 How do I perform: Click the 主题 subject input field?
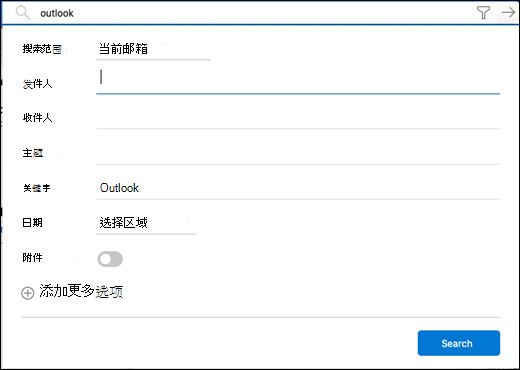(298, 153)
